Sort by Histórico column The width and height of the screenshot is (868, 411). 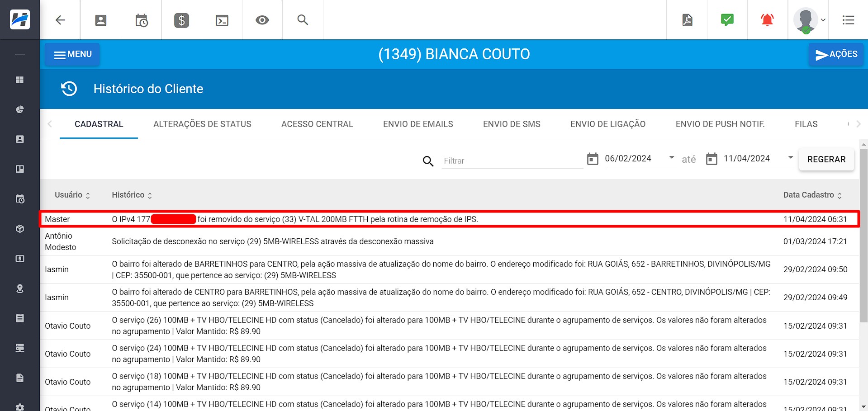[132, 195]
